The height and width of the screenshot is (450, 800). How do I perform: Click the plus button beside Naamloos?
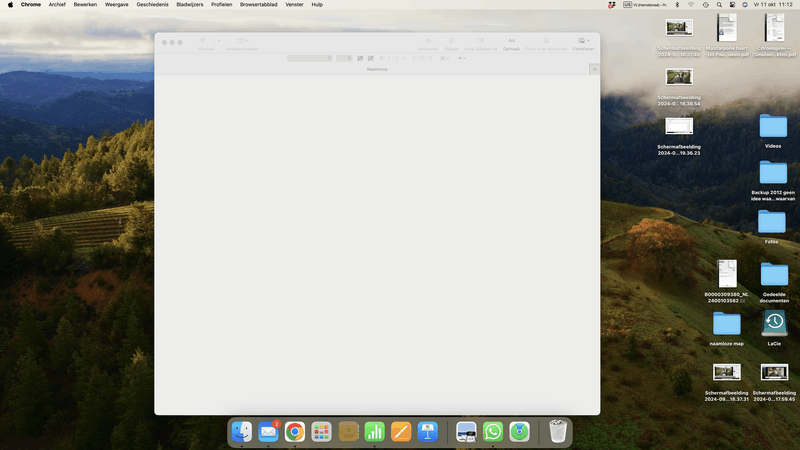(x=594, y=69)
